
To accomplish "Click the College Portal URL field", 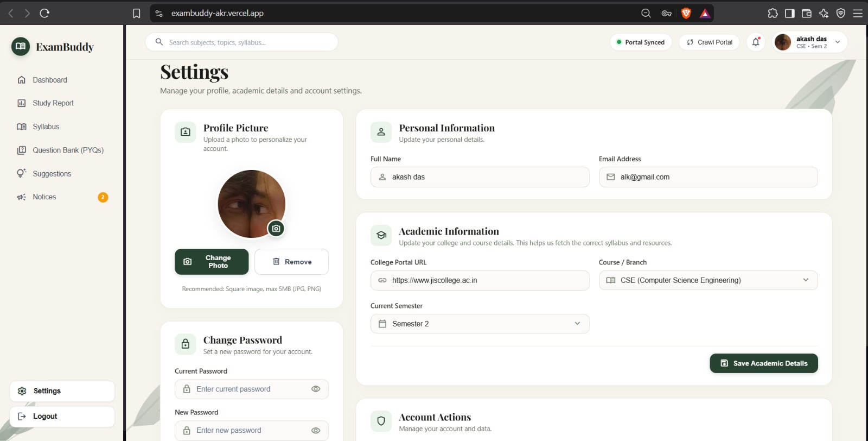I will tap(480, 280).
